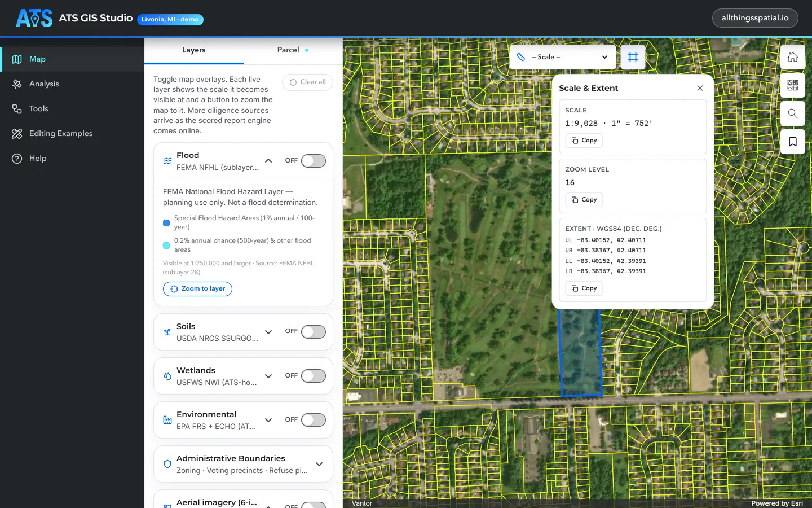Open the map bookmarks tool
This screenshot has width=812, height=508.
pos(792,142)
